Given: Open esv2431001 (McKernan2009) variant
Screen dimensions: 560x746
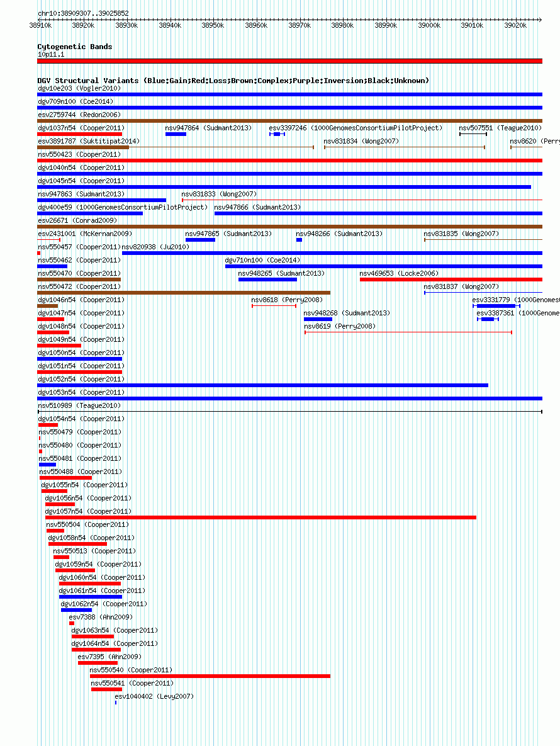Looking at the screenshot, I should click(x=84, y=234).
